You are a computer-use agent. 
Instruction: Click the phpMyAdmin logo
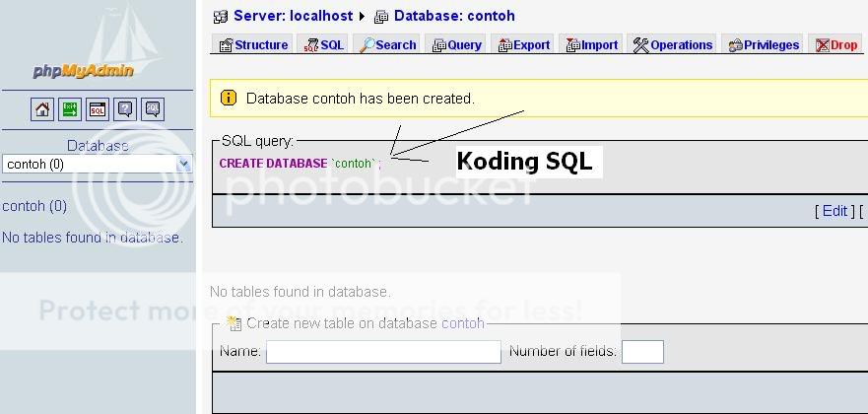83,71
